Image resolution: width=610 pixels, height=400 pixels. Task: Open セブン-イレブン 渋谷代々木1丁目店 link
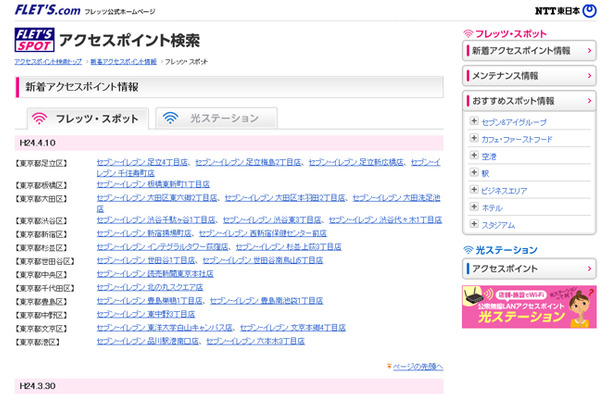[x=385, y=220]
